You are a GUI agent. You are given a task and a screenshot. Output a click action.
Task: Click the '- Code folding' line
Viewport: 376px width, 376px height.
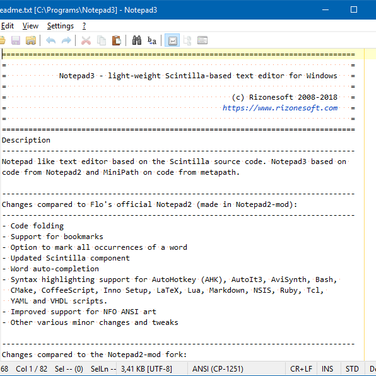(33, 226)
